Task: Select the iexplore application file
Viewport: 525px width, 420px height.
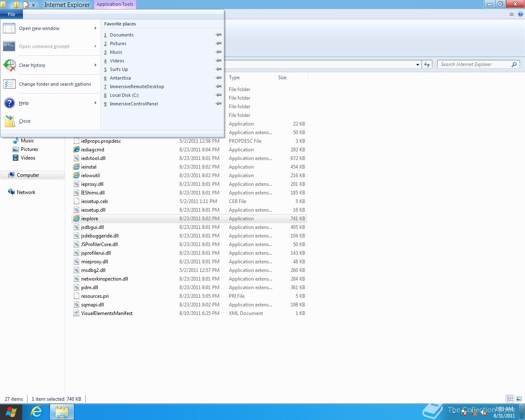Action: pos(189,219)
